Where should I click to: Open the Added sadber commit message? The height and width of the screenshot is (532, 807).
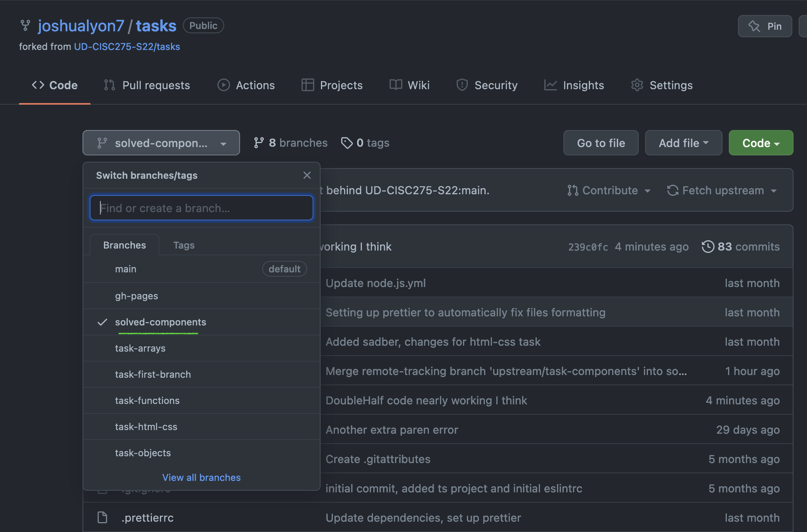tap(433, 342)
